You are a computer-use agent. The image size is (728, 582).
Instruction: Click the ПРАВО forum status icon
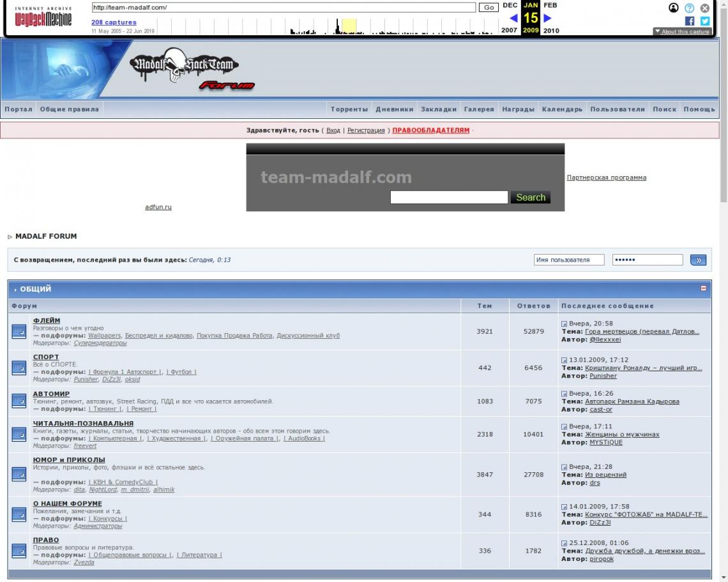(x=19, y=551)
